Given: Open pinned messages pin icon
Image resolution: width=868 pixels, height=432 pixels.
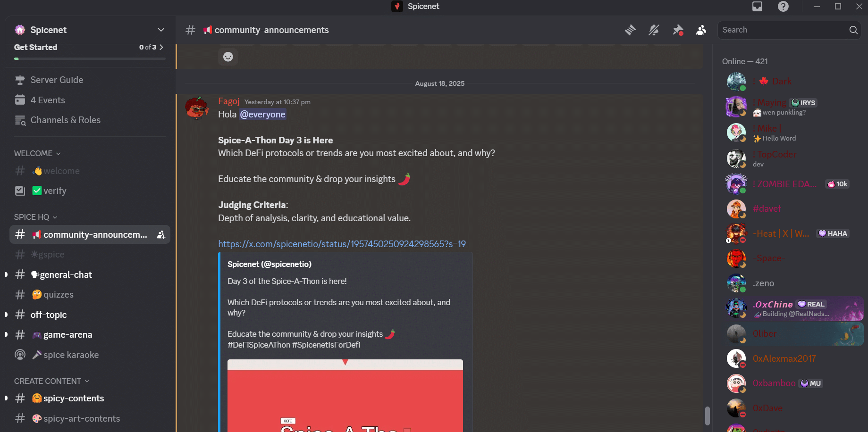Looking at the screenshot, I should pyautogui.click(x=678, y=30).
